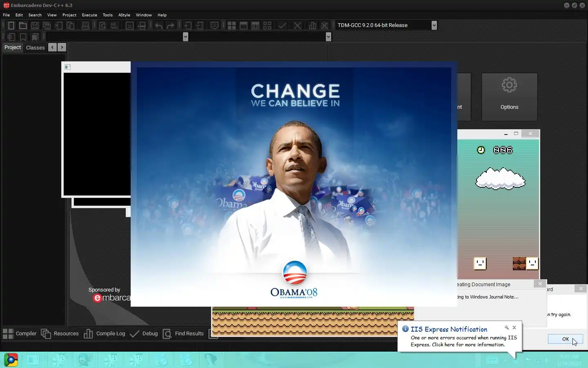Click the Compile four-squares icon
The width and height of the screenshot is (588, 368).
pos(232,25)
